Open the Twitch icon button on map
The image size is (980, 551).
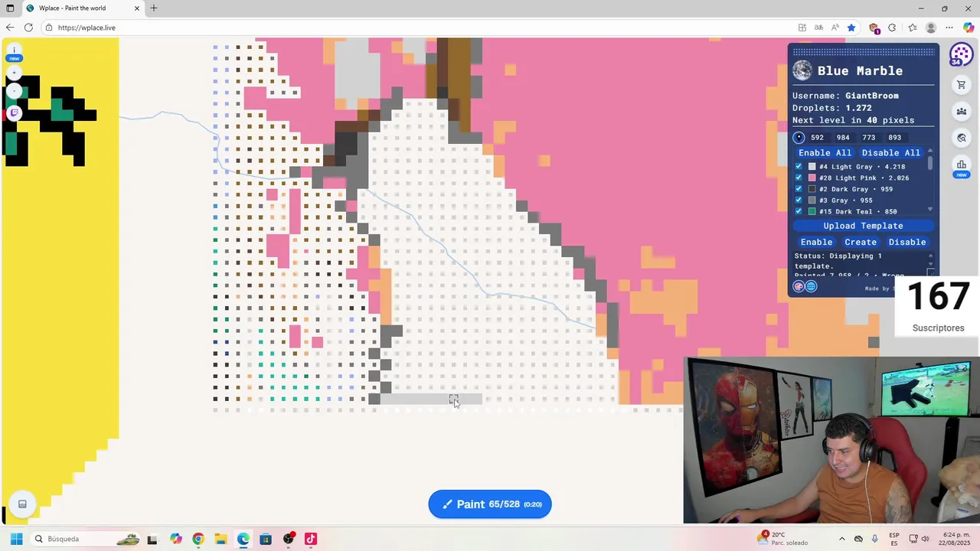pyautogui.click(x=14, y=113)
